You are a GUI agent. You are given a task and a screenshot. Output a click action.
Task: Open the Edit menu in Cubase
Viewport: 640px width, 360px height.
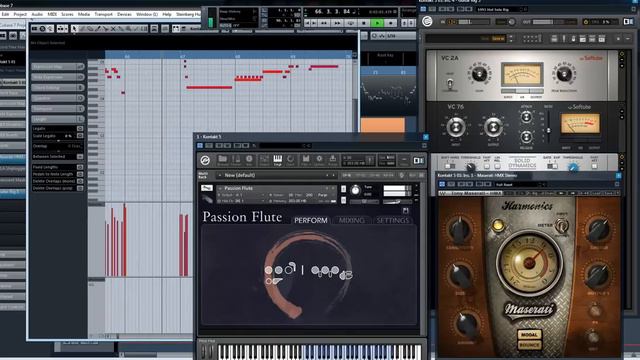(5, 14)
